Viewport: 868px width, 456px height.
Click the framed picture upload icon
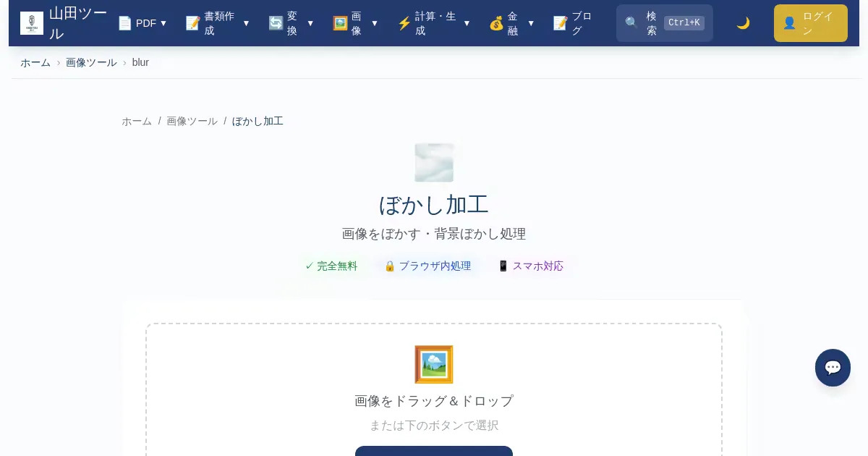click(x=434, y=365)
